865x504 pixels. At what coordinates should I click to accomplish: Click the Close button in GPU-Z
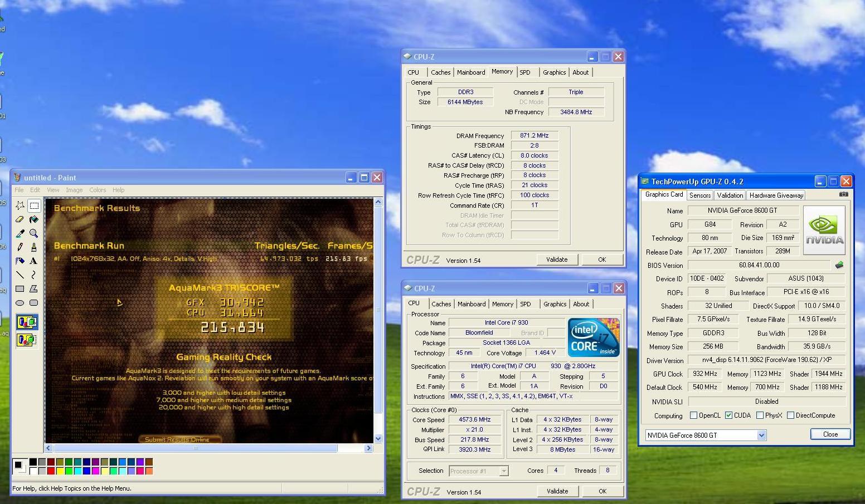[x=830, y=434]
